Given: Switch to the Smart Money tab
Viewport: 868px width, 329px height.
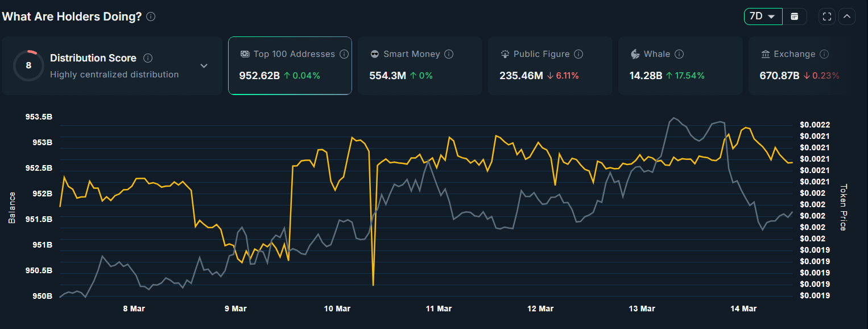Looking at the screenshot, I should pyautogui.click(x=420, y=65).
